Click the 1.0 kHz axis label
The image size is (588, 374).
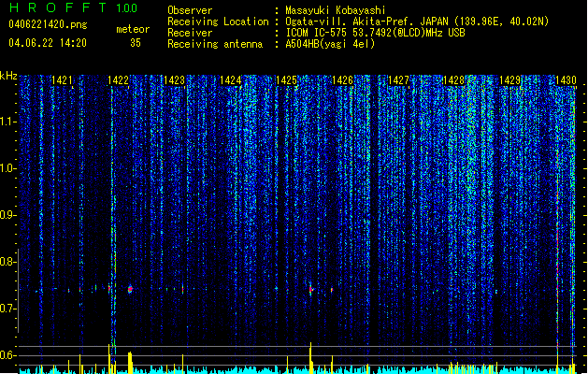pos(7,168)
